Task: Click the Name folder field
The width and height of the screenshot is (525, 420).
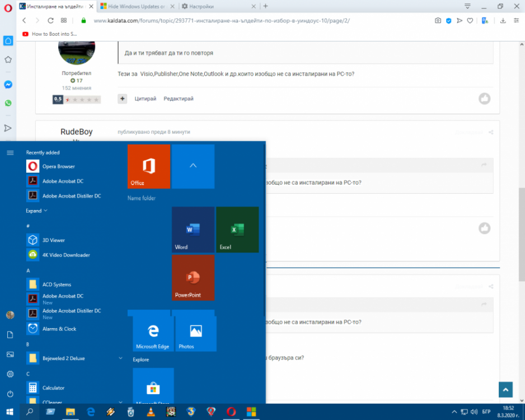Action: [142, 198]
